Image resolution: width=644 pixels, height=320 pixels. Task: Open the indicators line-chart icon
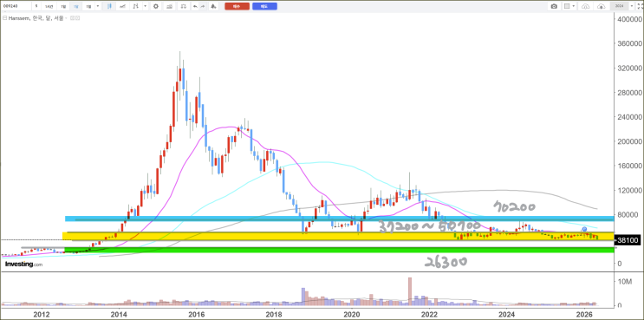(122, 6)
